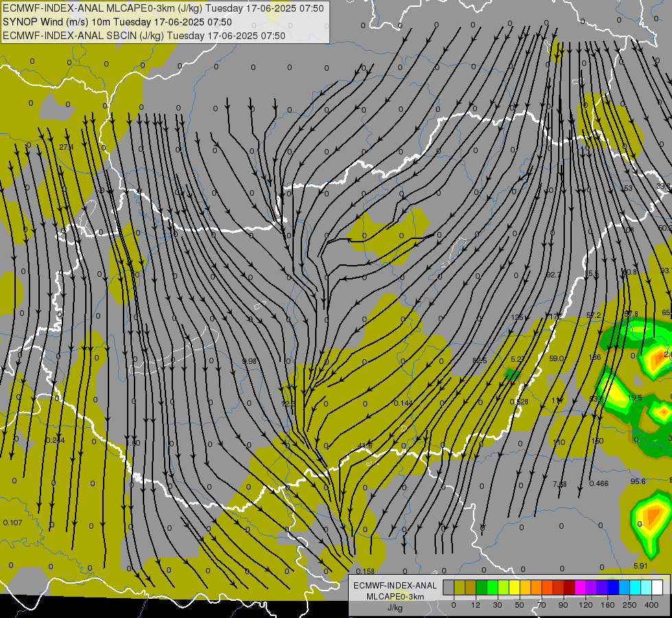Click the map value 82.5
The width and height of the screenshot is (672, 618).
click(x=480, y=360)
